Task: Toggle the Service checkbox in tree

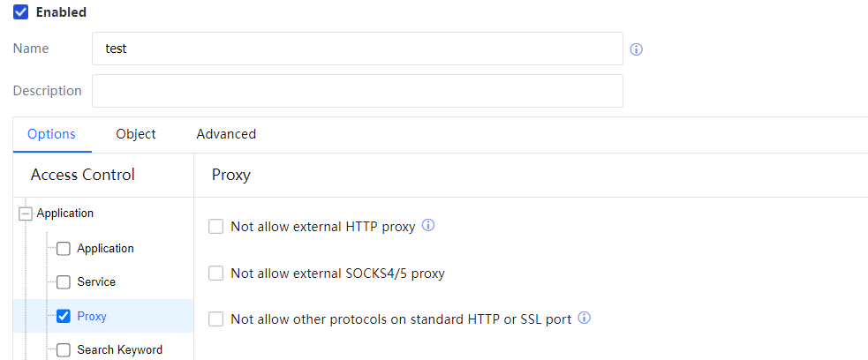Action: pyautogui.click(x=64, y=282)
